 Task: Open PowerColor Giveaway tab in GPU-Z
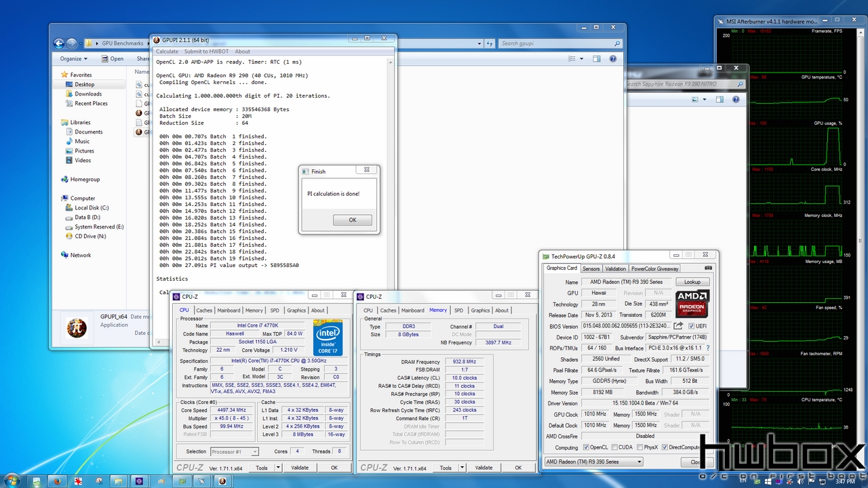[x=654, y=268]
